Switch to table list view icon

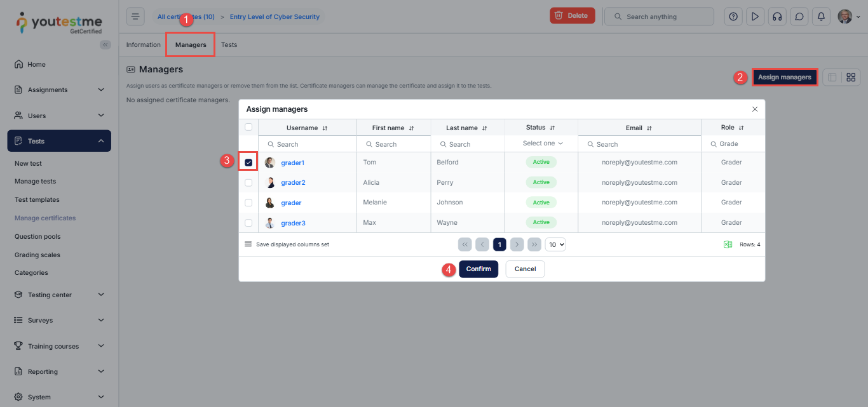[832, 77]
